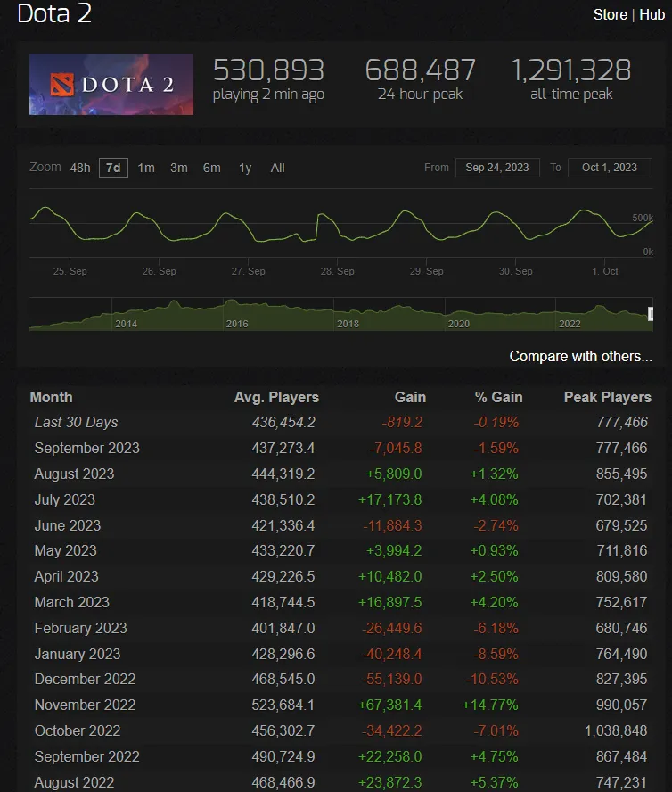Screen dimensions: 672x792
Task: Select the January 2023 row label
Action: tap(78, 654)
